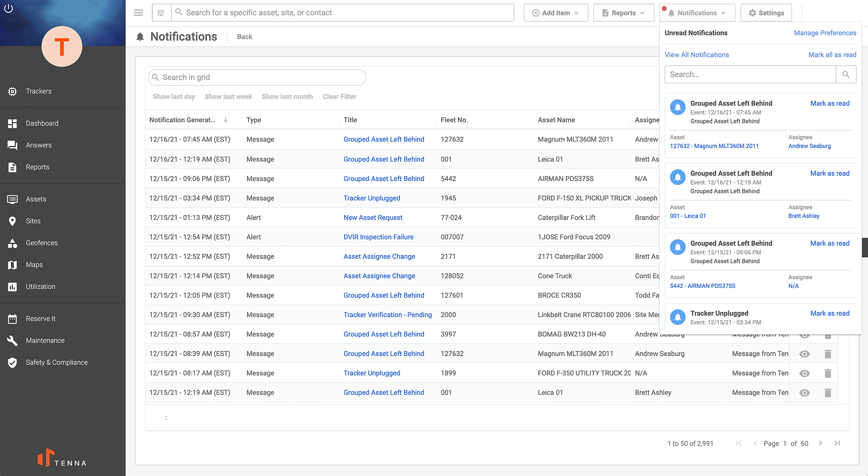Image resolution: width=868 pixels, height=476 pixels.
Task: Click the notifications search input field
Action: [x=750, y=74]
